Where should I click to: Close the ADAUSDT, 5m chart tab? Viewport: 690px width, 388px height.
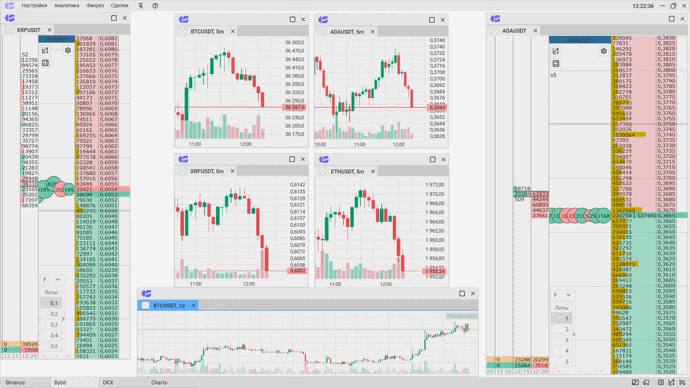pyautogui.click(x=372, y=32)
